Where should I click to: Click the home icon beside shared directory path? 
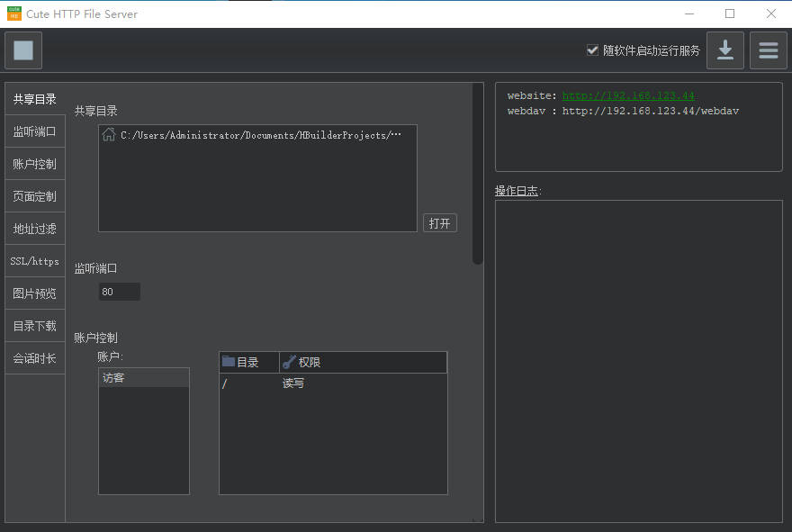point(109,135)
